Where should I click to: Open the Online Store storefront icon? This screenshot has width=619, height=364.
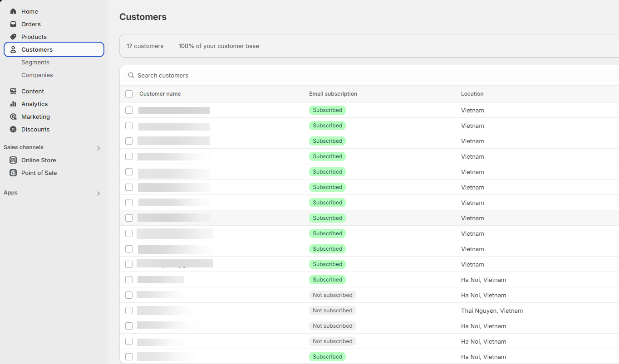coord(13,160)
